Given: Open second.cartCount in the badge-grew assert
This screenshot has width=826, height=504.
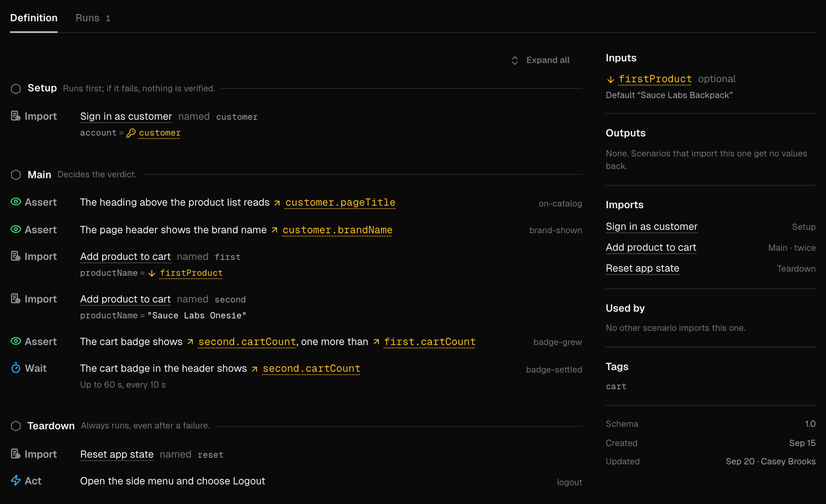Looking at the screenshot, I should (x=247, y=342).
